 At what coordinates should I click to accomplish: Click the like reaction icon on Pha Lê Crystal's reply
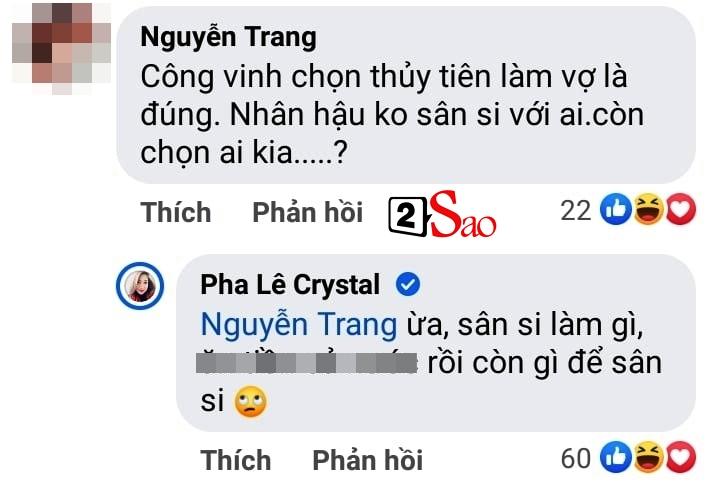(616, 457)
